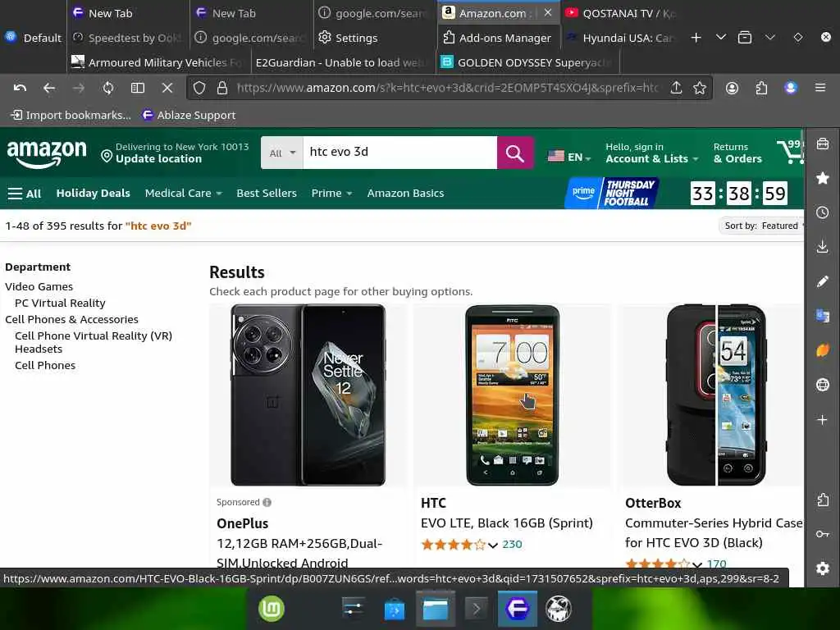Click sidebar globe icon
The image size is (840, 630).
click(x=822, y=385)
